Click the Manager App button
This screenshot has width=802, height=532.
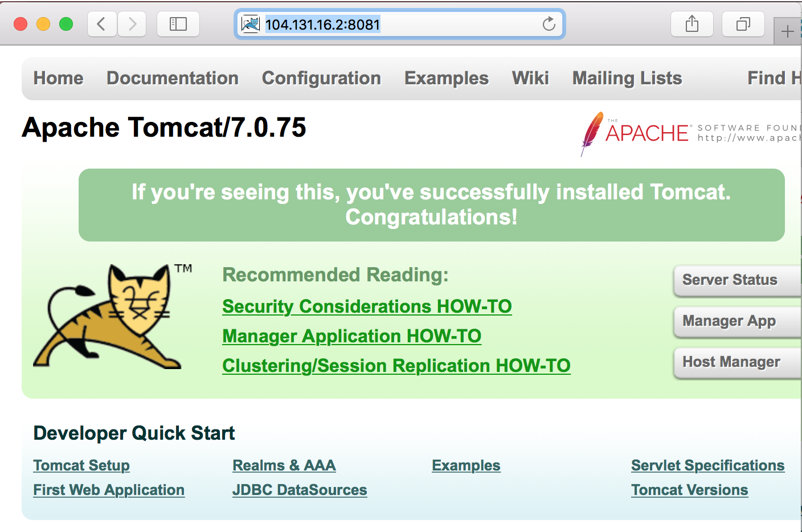coord(738,321)
